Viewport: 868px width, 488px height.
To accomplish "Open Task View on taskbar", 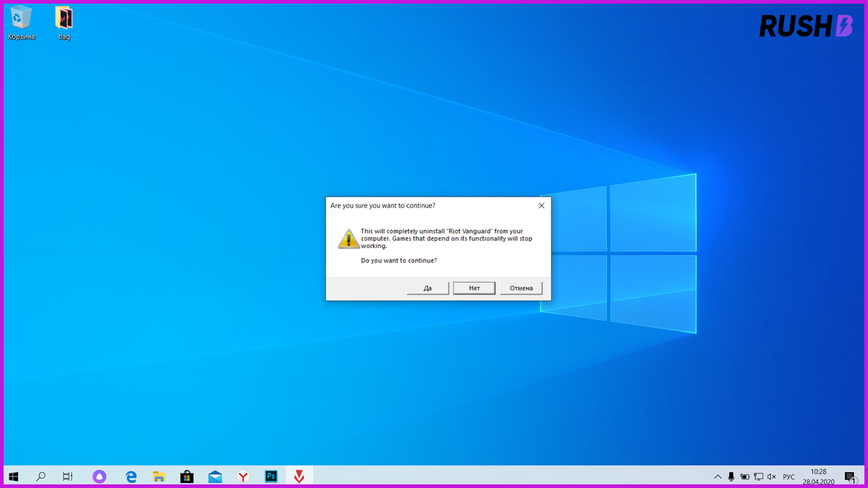I will [67, 476].
